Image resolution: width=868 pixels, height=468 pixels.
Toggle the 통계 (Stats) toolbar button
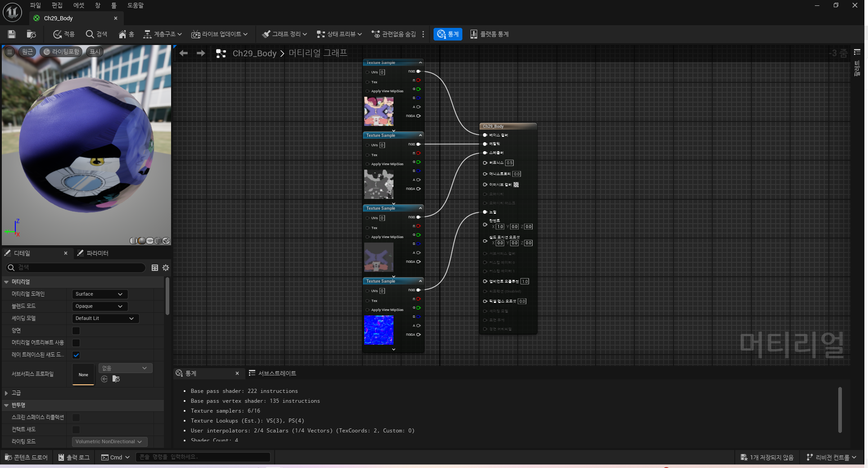click(x=448, y=34)
